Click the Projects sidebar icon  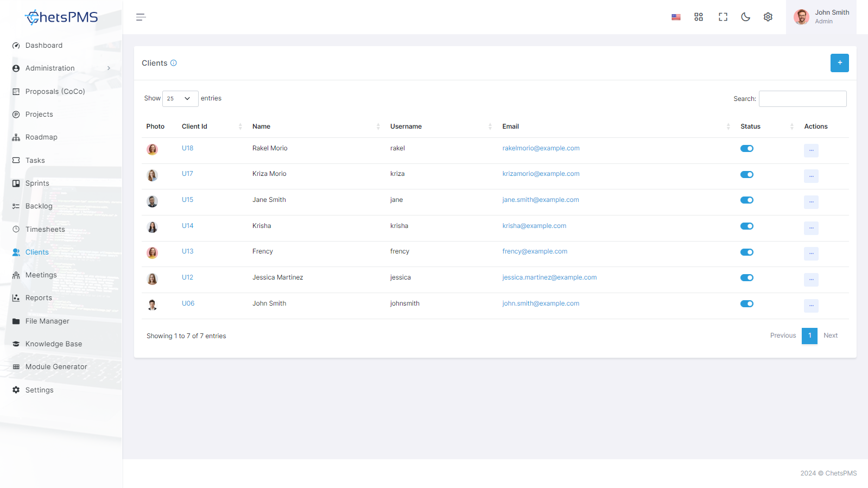[x=16, y=115]
